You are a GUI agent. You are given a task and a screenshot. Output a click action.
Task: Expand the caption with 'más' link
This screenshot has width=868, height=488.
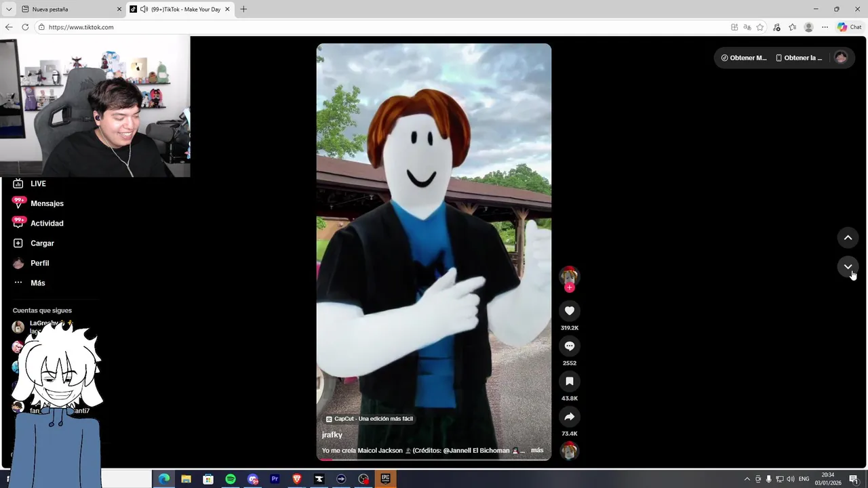click(537, 450)
